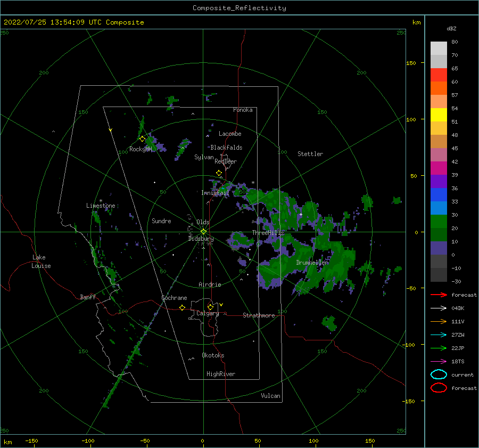Select the orange 111V arrow legend icon
The image size is (479, 448).
click(439, 321)
